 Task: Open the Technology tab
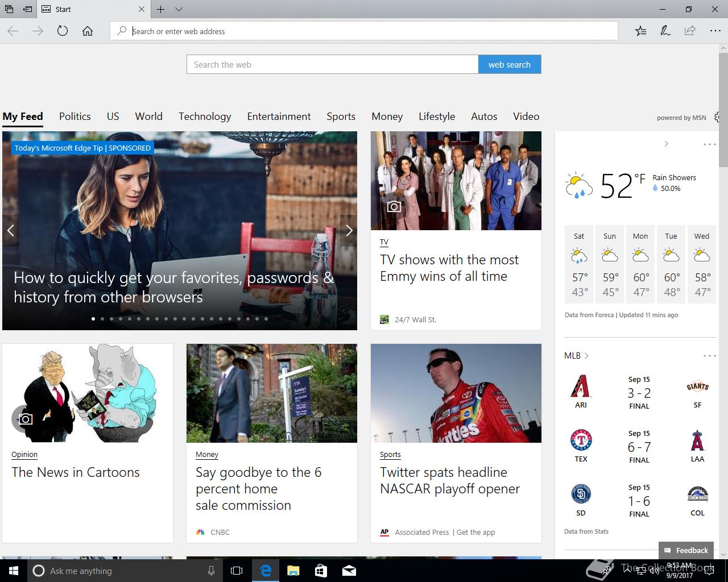205,117
